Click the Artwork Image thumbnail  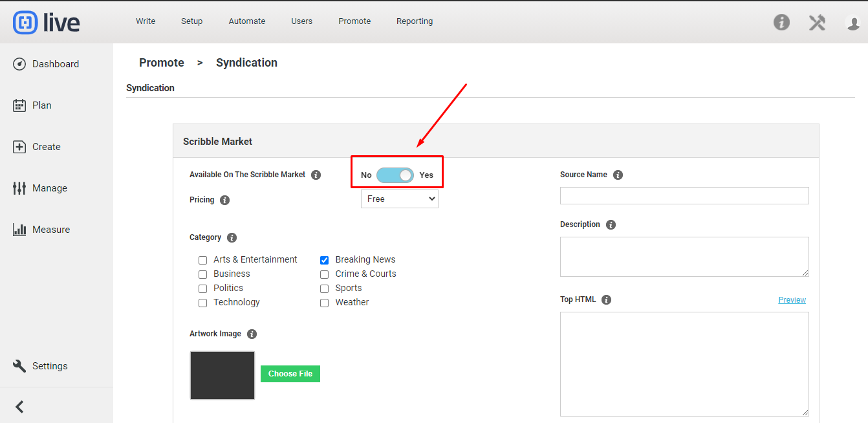(x=222, y=375)
